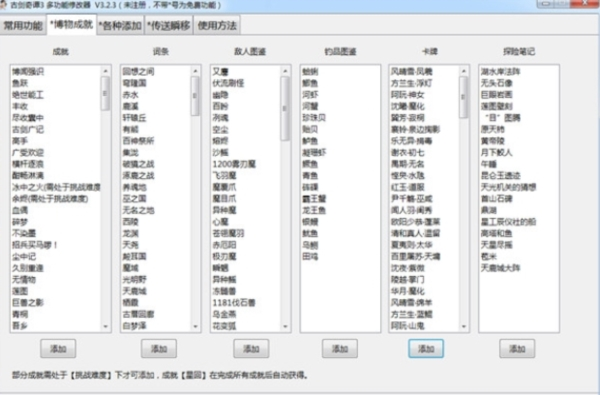Select 阿阮·山鬼 in the 卡牌 list
Screen dimensions: 600x395
pyautogui.click(x=408, y=326)
